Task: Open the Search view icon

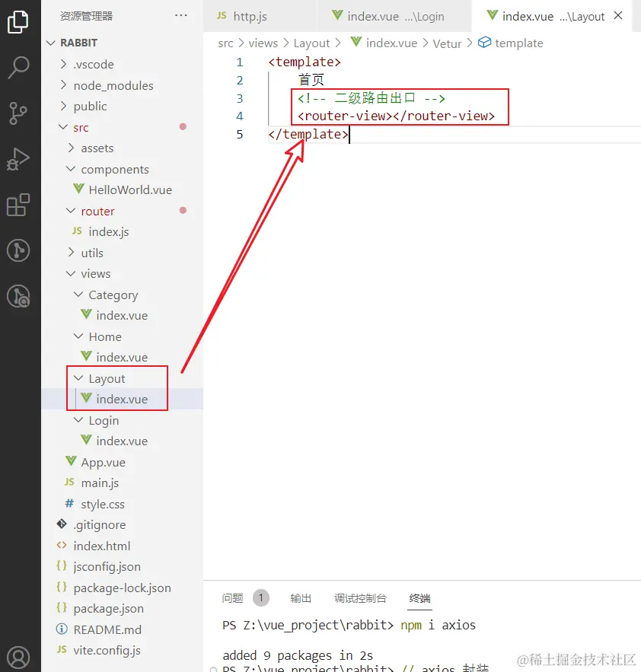Action: coord(18,67)
